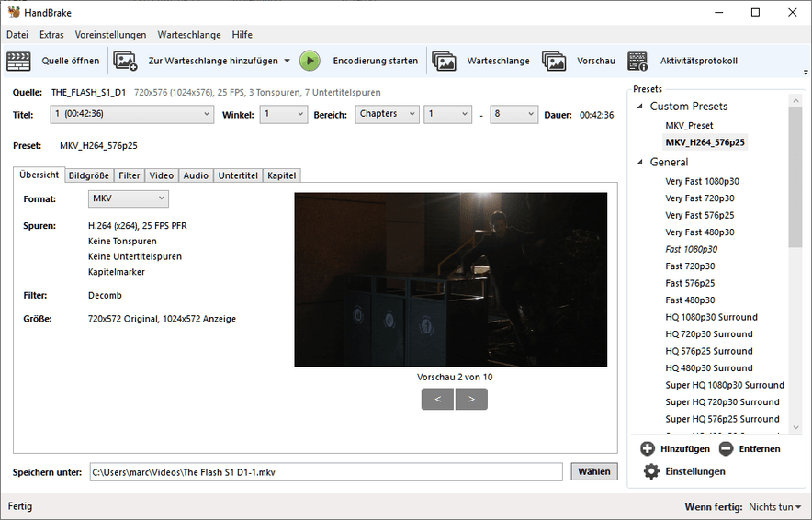This screenshot has height=520, width=812.
Task: Select the HQ 480p30 Surround preset
Action: tap(709, 368)
